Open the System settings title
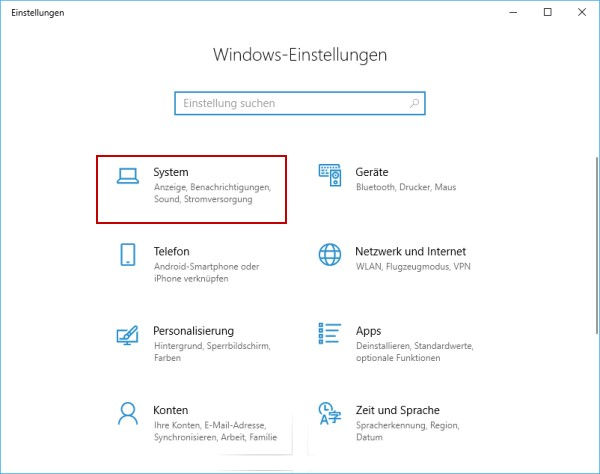600x474 pixels. pyautogui.click(x=171, y=172)
